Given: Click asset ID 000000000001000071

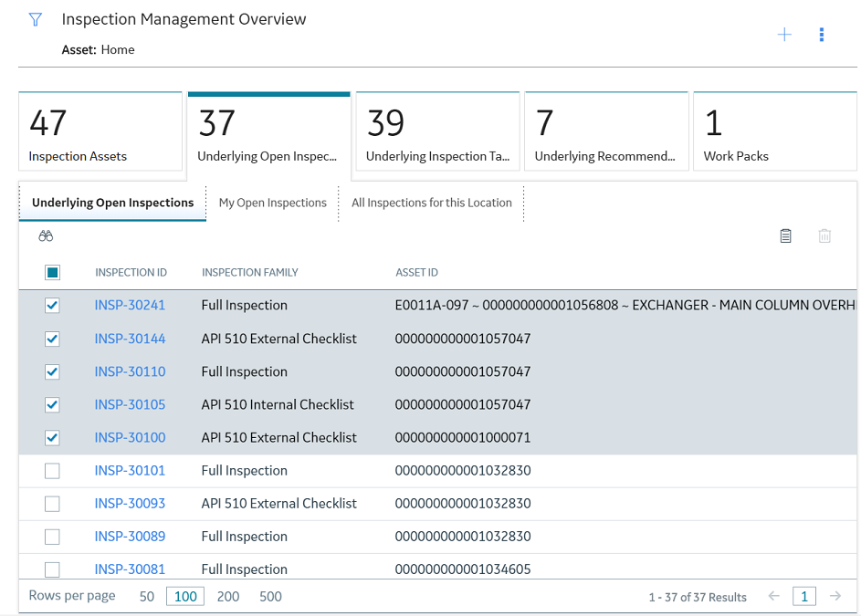Looking at the screenshot, I should pos(463,437).
